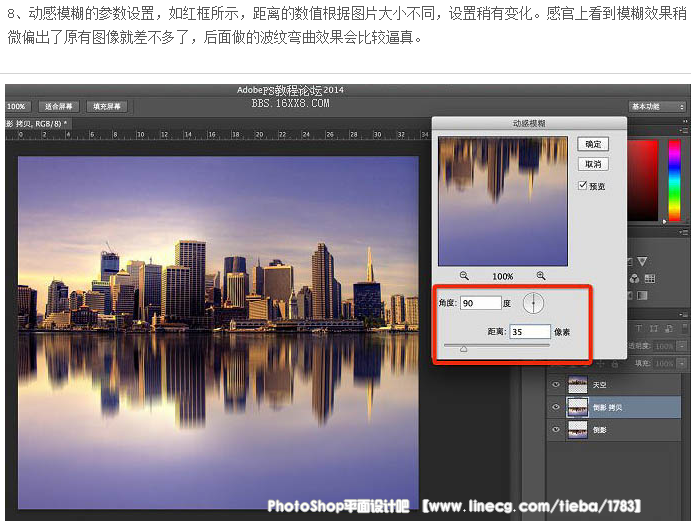Select the layer name 倒影 拷贝

607,408
